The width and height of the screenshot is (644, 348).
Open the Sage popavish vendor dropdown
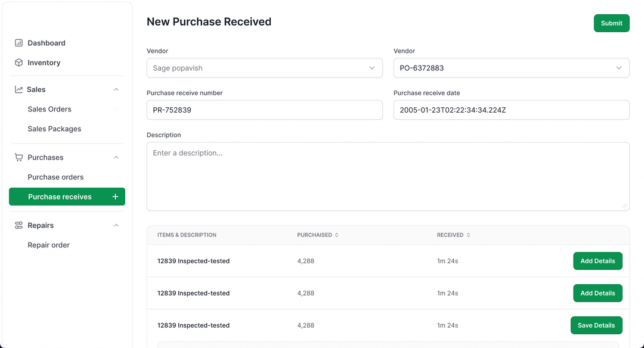pos(264,68)
